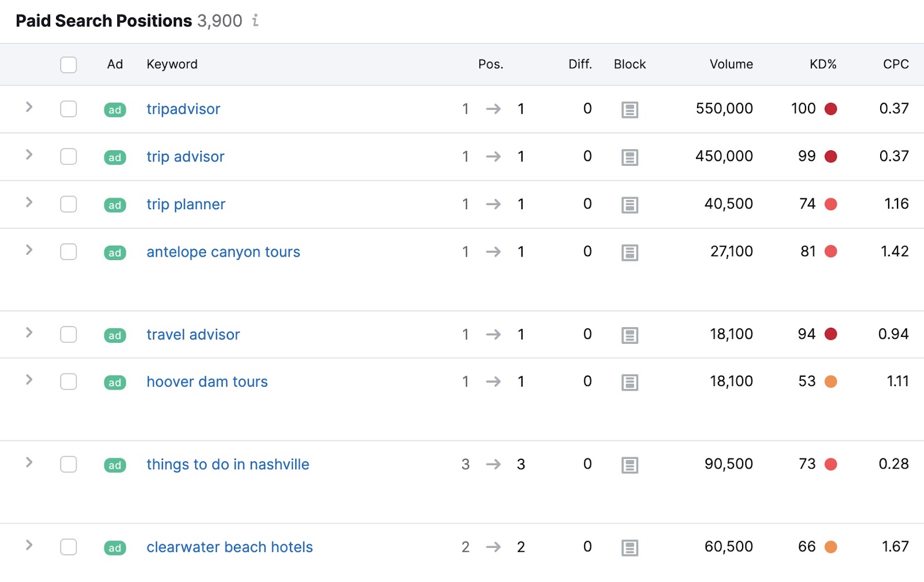Click the position arrow icon for trip planner
Image resolution: width=924 pixels, height=582 pixels.
tap(493, 204)
